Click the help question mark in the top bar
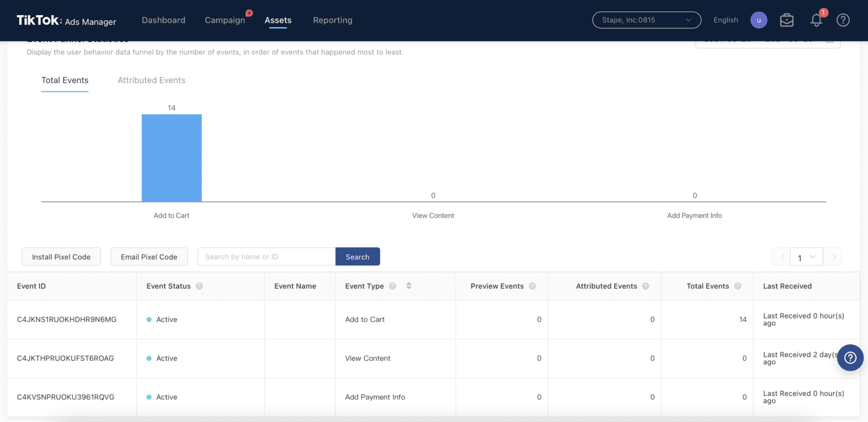Image resolution: width=868 pixels, height=422 pixels. [x=843, y=20]
